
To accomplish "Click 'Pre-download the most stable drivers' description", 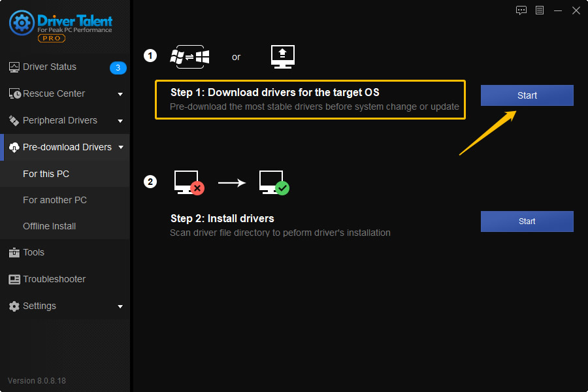I will click(314, 107).
